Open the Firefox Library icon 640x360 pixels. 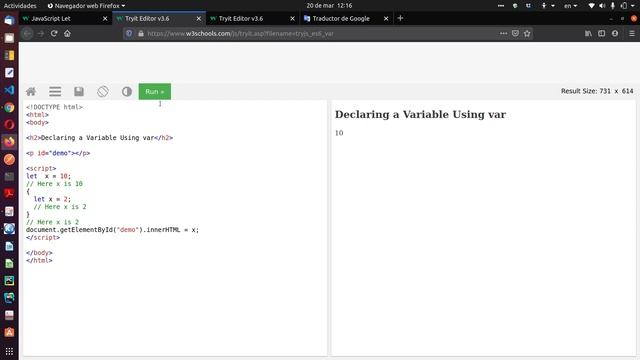point(588,33)
